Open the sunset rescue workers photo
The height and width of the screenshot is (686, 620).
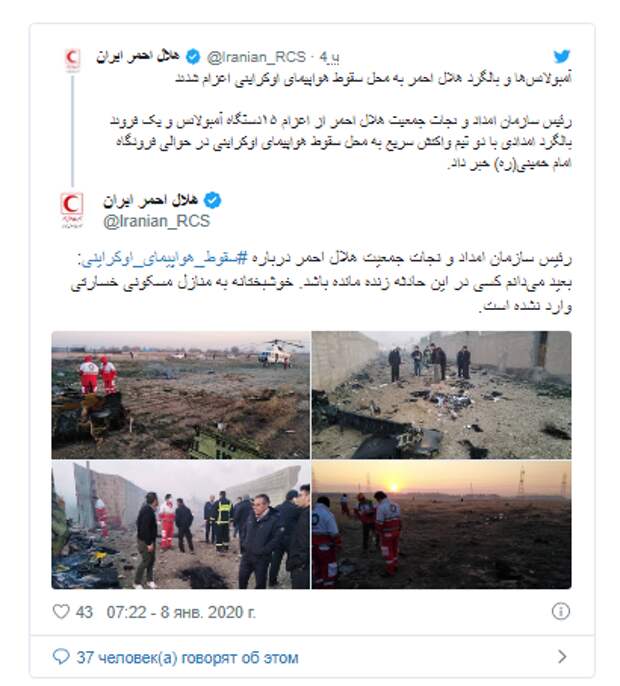[441, 525]
